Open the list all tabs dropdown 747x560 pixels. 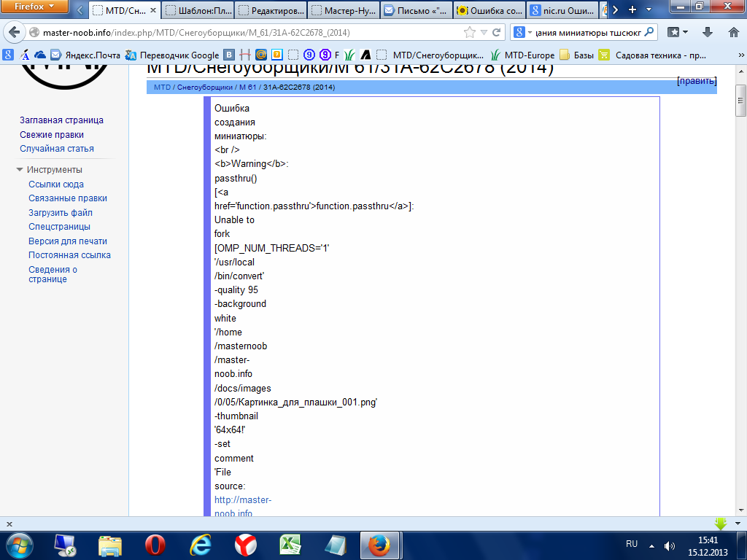tap(649, 9)
